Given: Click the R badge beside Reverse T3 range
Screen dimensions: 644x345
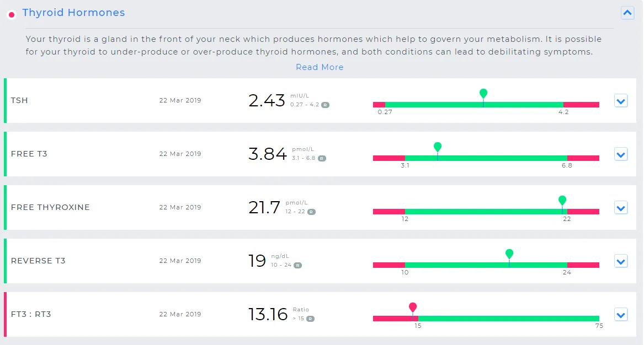Looking at the screenshot, I should [297, 265].
